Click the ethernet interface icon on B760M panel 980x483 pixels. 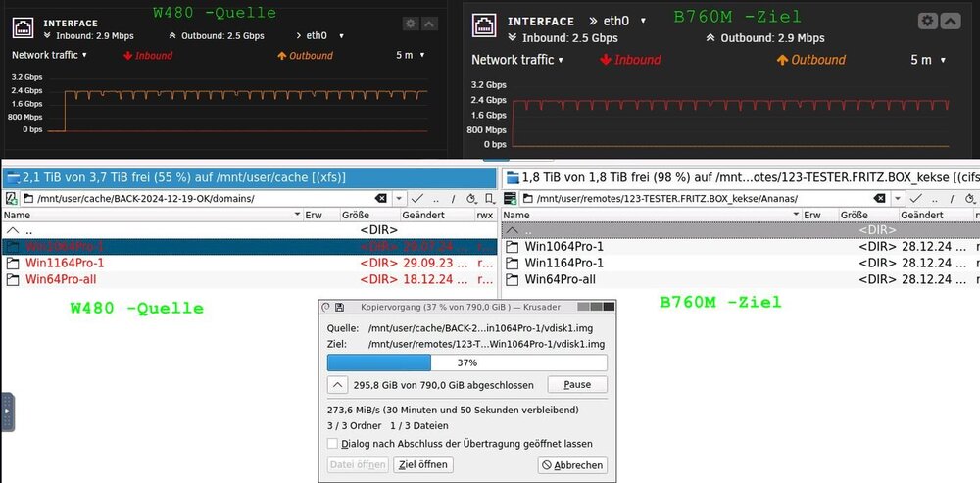[x=484, y=26]
